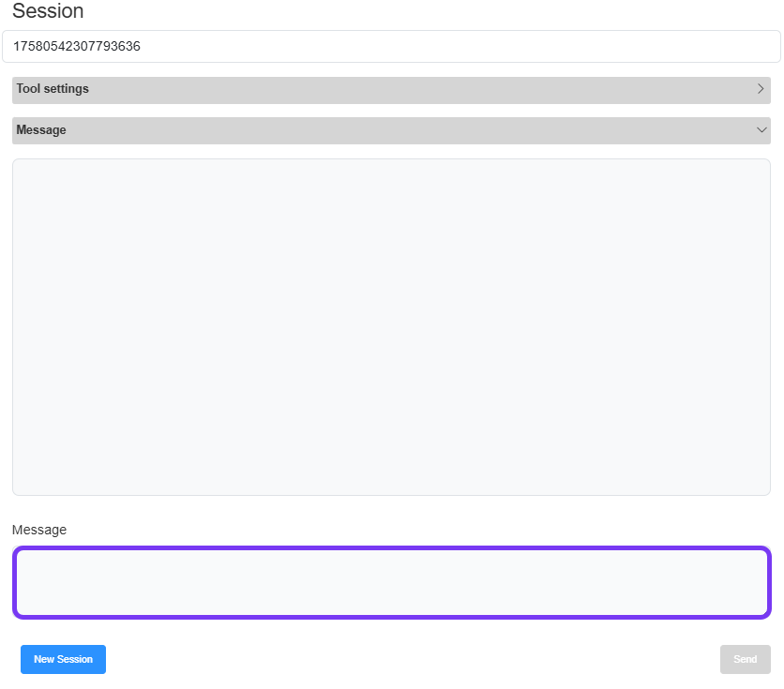The height and width of the screenshot is (689, 784).
Task: Click the 'Message' label above the text box
Action: click(39, 530)
